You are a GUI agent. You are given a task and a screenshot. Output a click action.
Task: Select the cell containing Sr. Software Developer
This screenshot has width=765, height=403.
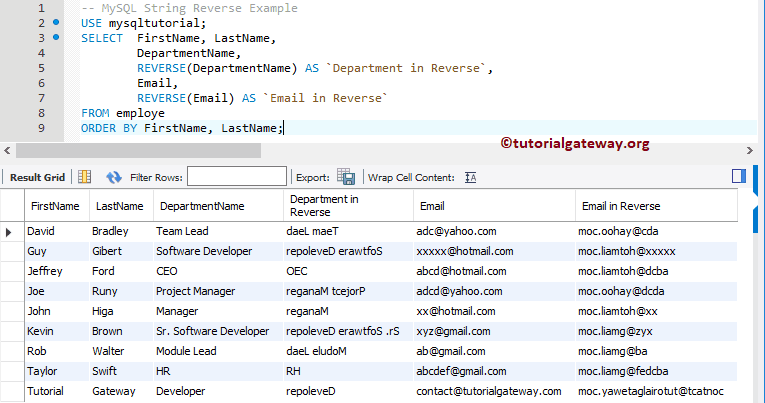(212, 331)
